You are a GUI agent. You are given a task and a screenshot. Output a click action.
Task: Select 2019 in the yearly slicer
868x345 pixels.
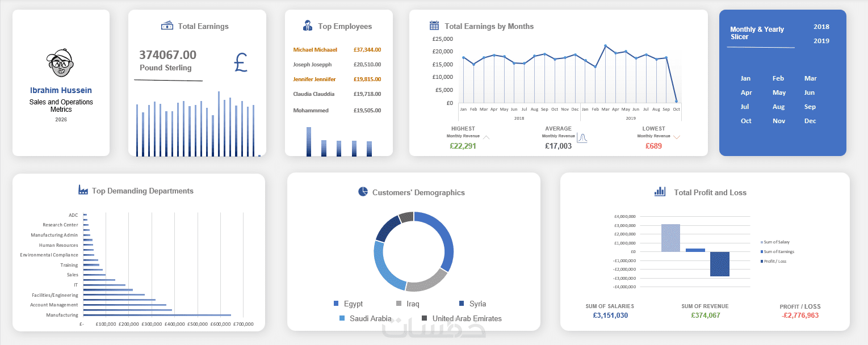tap(821, 41)
